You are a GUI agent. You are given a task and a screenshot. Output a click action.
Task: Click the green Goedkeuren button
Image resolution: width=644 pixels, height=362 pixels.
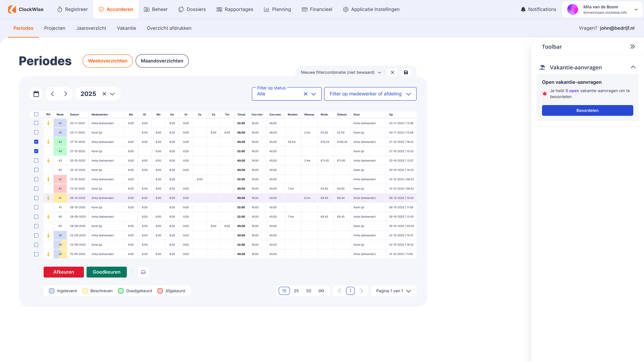coord(106,272)
